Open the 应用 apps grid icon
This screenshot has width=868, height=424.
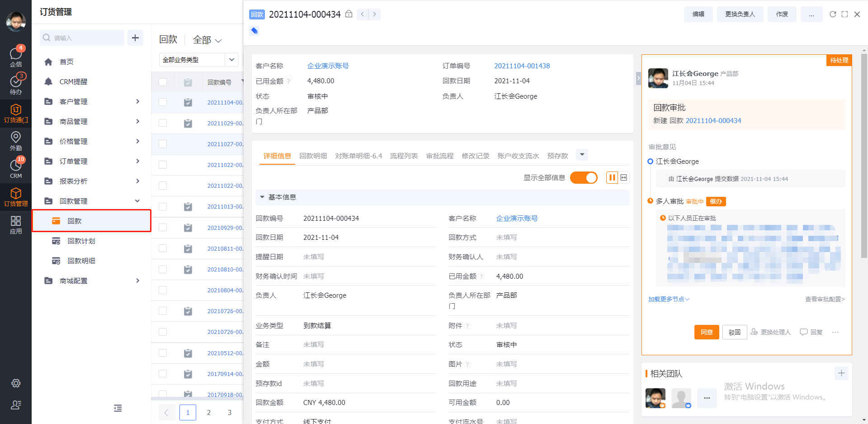(x=16, y=224)
